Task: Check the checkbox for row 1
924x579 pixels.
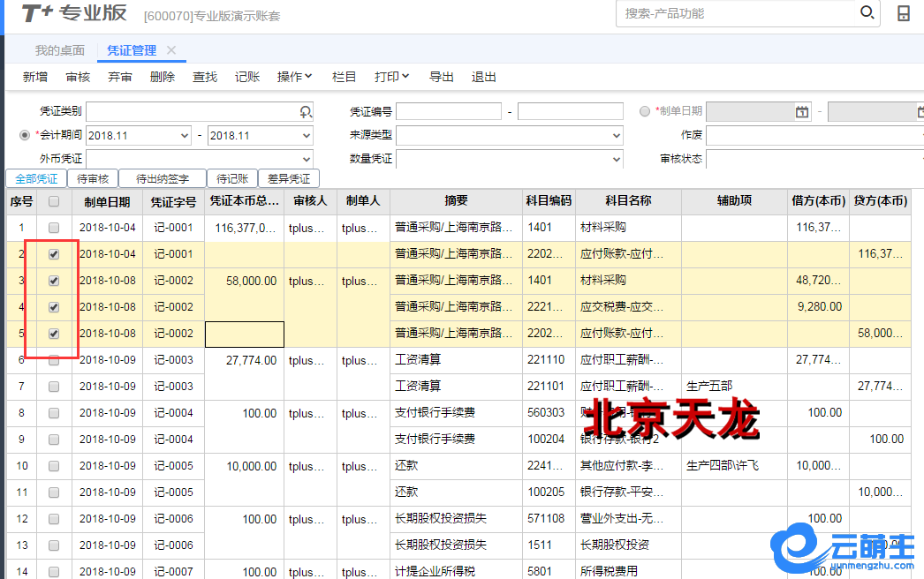Action: [x=54, y=228]
